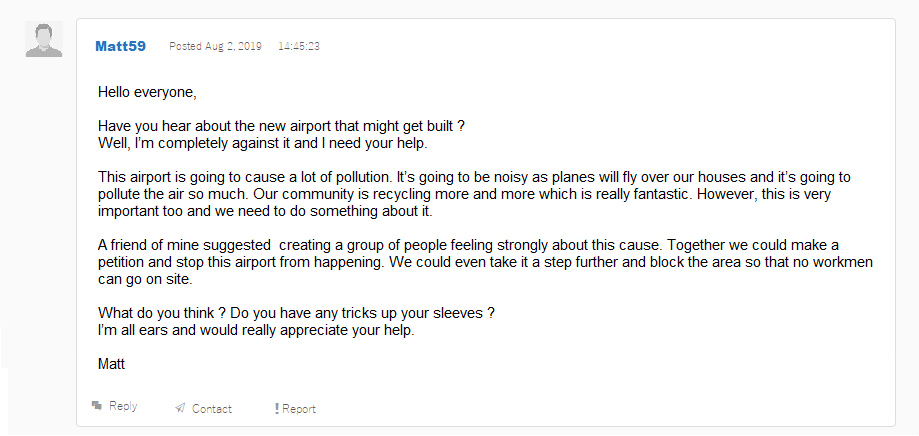Screen dimensions: 919x436
Task: Click the Reply arrow icon
Action: [x=97, y=406]
